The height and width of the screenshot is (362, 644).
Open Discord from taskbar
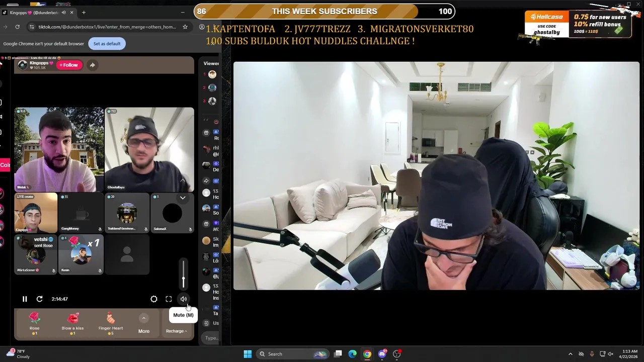[x=382, y=354]
